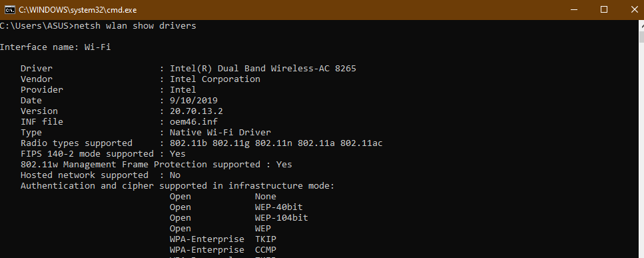Click the 'WPA-Enterprise' line with CCMP
The image size is (644, 258).
click(x=223, y=250)
